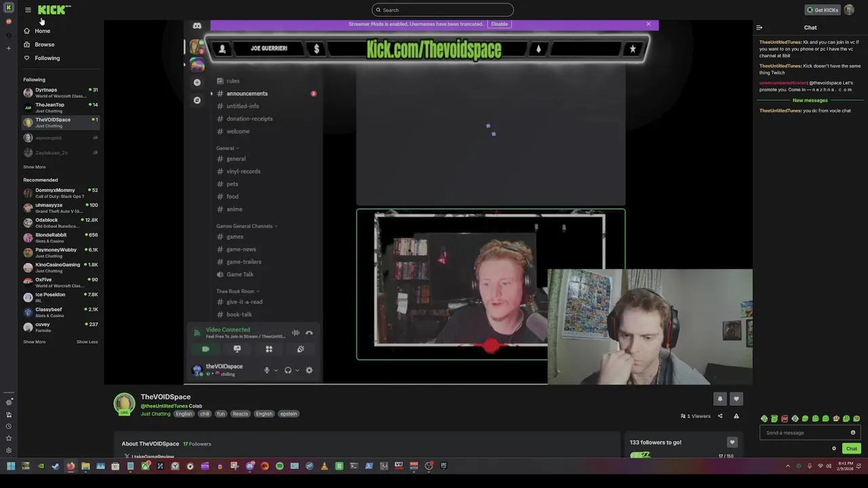The image size is (868, 488).
Task: Click Discord add a server plus icon
Action: (197, 82)
